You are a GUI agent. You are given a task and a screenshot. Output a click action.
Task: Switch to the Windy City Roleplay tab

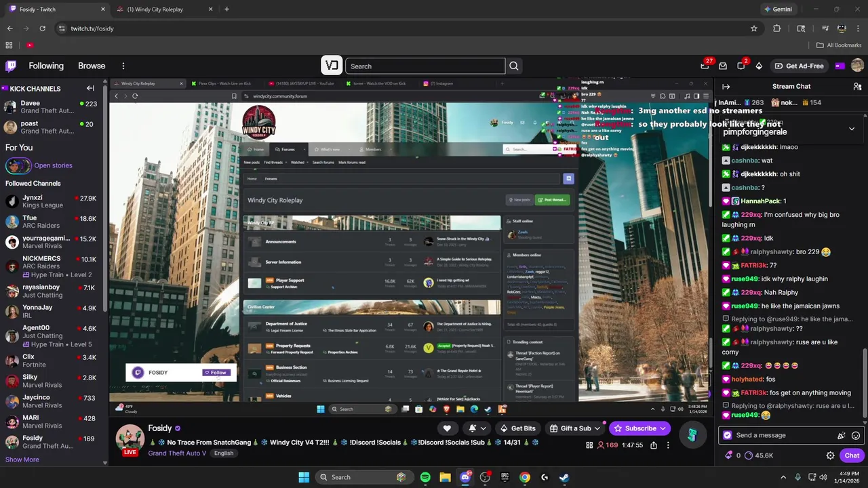163,9
